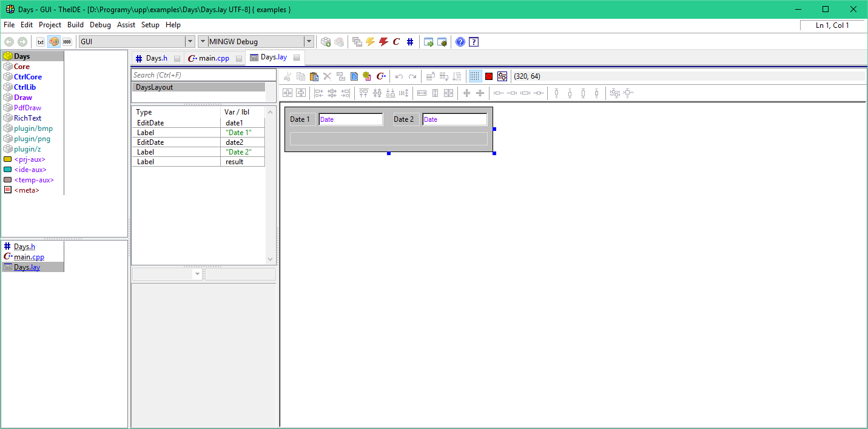Click the blue hash icon in main toolbar
This screenshot has width=868, height=429.
410,42
